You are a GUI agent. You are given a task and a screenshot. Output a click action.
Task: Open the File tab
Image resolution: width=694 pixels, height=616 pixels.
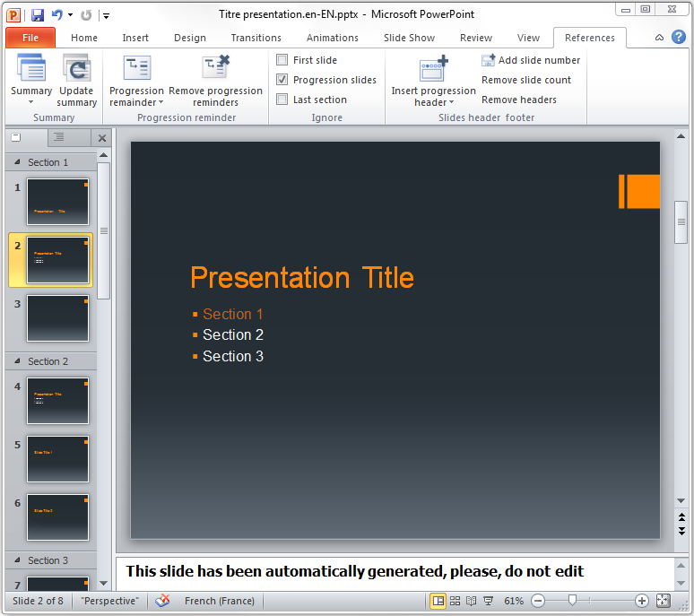[x=30, y=38]
